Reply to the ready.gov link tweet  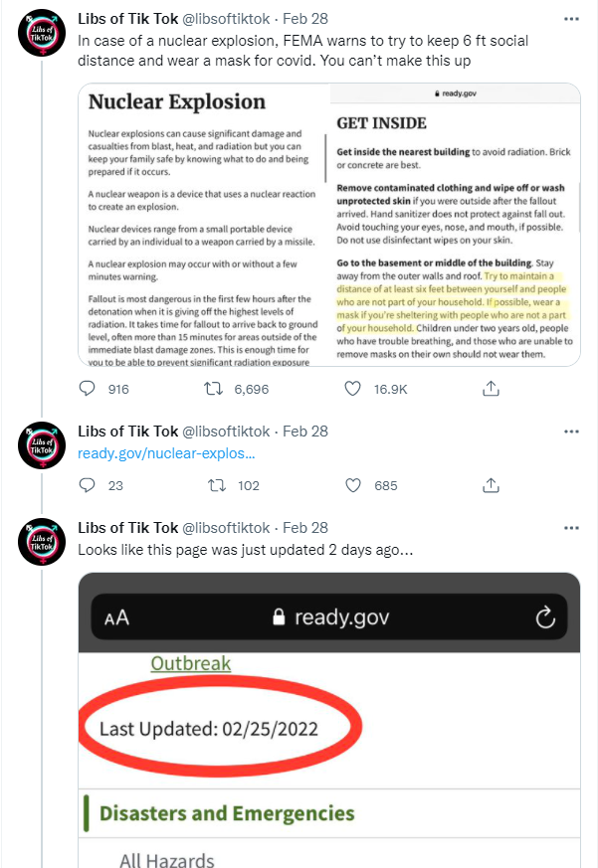point(87,485)
